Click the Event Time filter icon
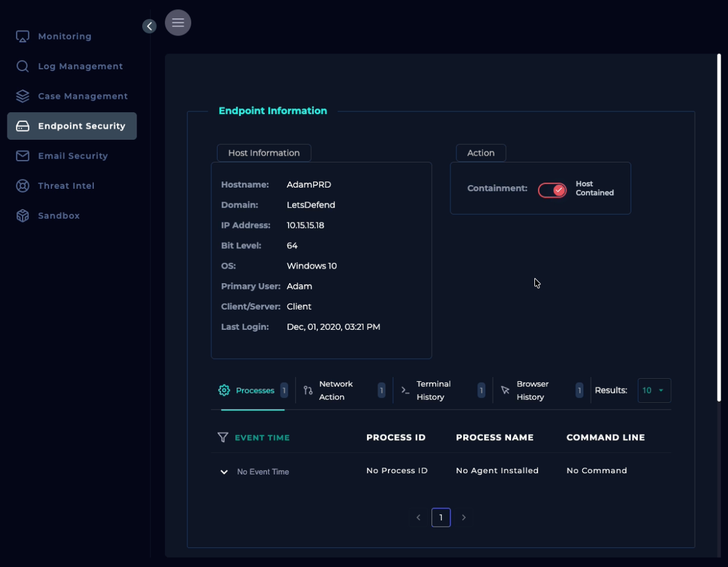This screenshot has height=567, width=728. tap(223, 437)
